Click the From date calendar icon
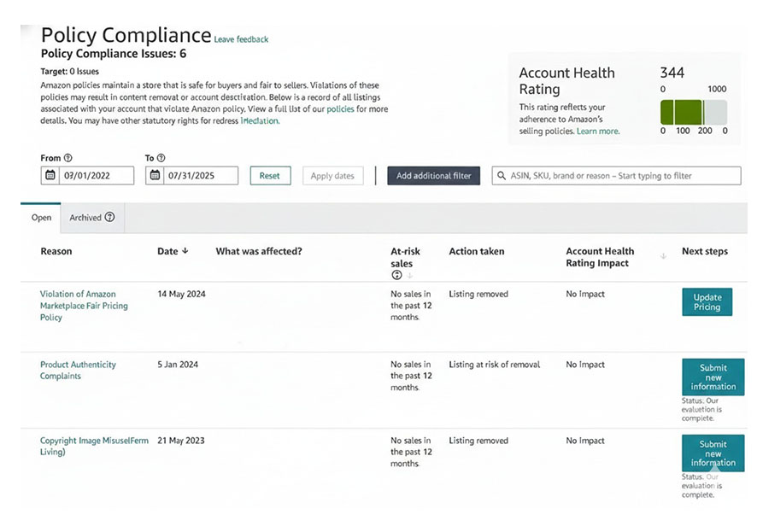Viewport: 763px width, 532px height. (50, 176)
